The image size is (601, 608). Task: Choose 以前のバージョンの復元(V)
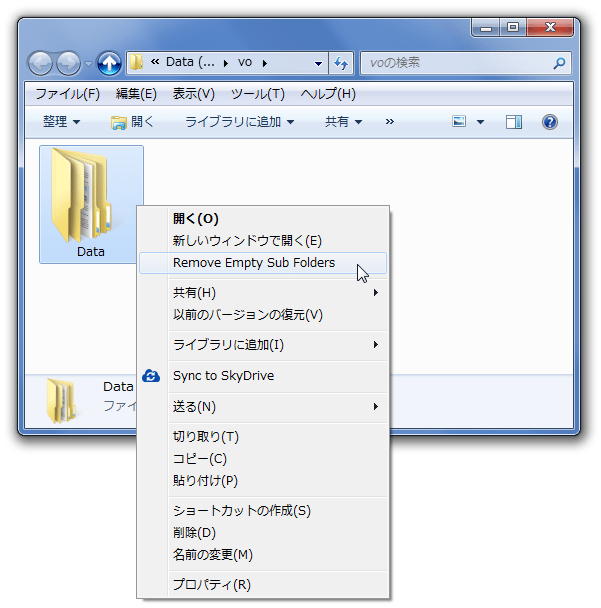point(263,314)
